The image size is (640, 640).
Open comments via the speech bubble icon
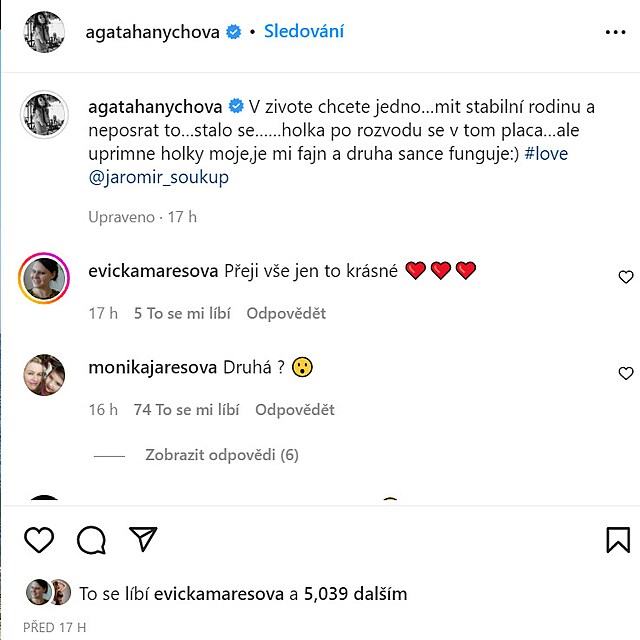[91, 540]
